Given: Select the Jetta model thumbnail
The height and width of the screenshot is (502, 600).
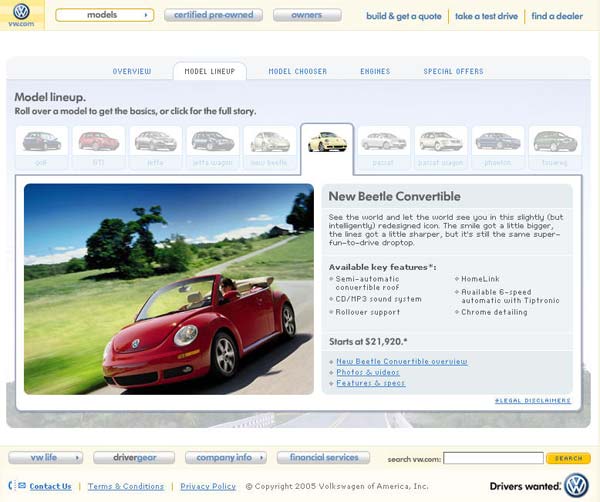Looking at the screenshot, I should tap(156, 147).
